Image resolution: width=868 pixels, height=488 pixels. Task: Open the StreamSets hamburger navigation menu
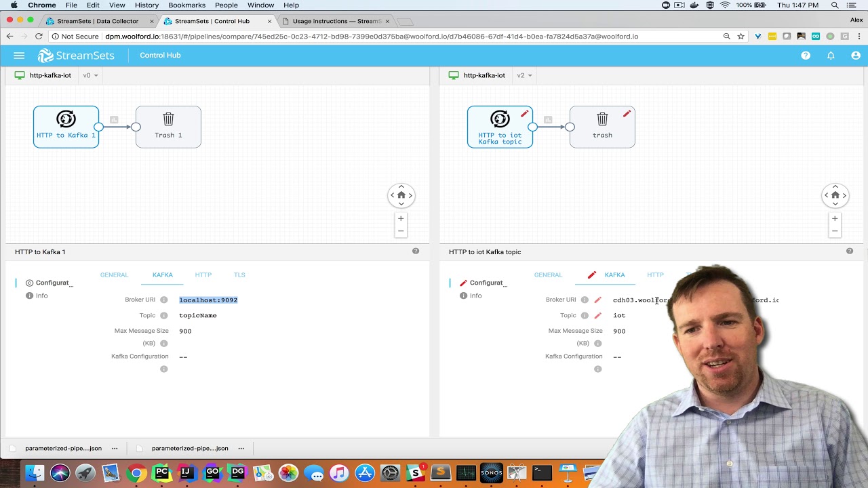[19, 56]
